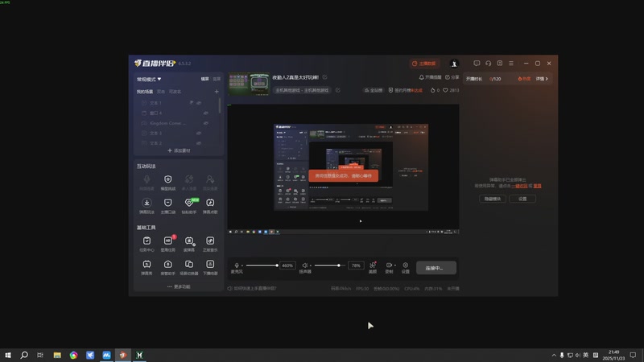
Task: Add a new scene with the plus button
Action: tap(217, 92)
